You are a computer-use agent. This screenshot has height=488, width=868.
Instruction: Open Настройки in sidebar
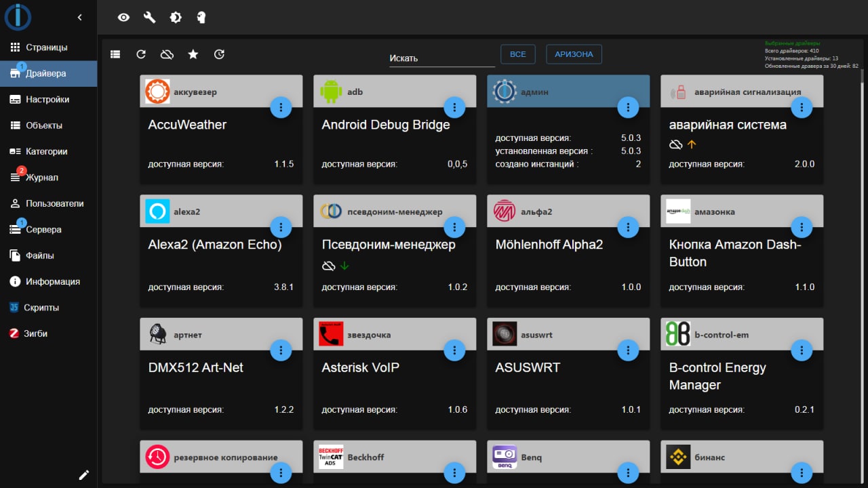pos(48,100)
